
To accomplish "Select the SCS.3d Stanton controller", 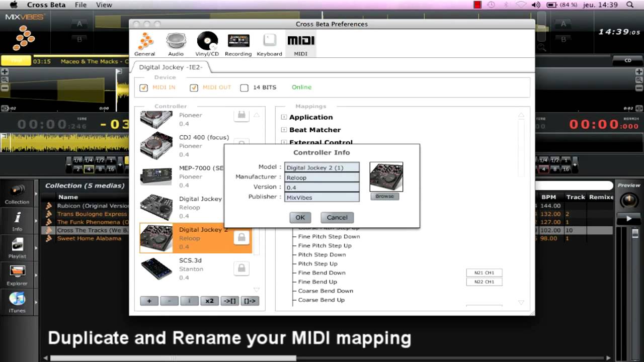I will [195, 268].
